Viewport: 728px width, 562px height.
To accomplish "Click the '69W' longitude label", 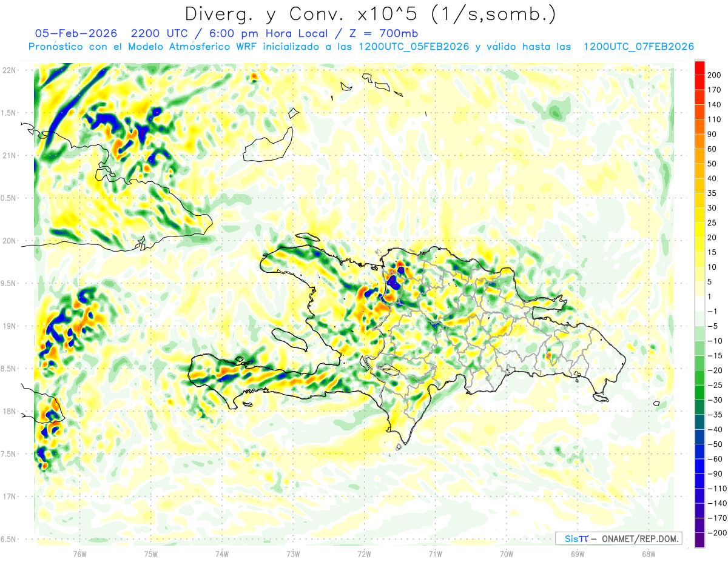I will 578,554.
